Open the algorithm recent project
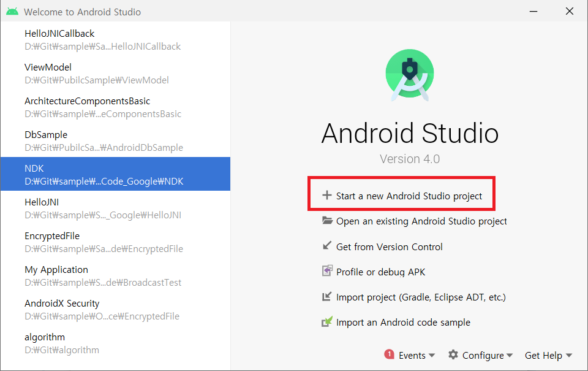 point(116,343)
